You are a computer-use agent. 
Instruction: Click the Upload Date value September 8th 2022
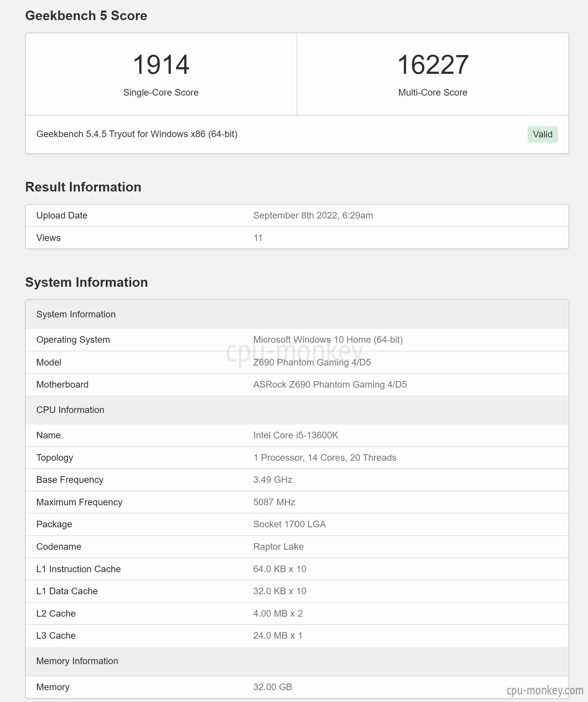[313, 215]
